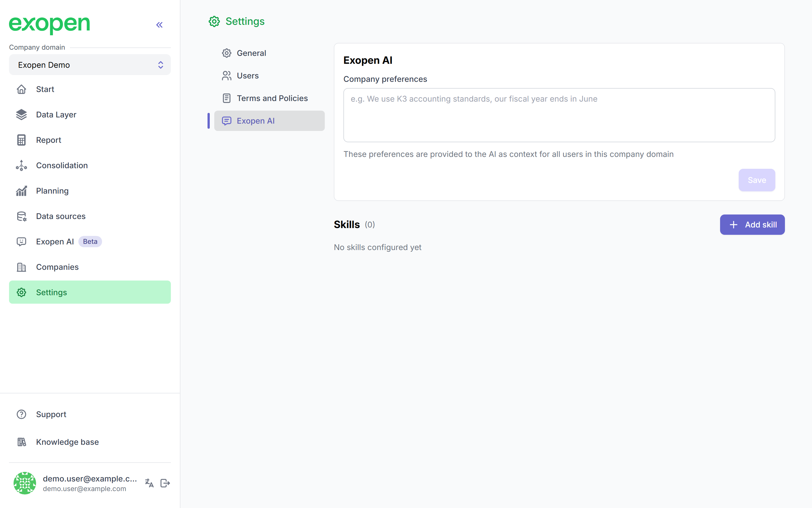Open the Start menu label
812x508 pixels.
tap(45, 89)
